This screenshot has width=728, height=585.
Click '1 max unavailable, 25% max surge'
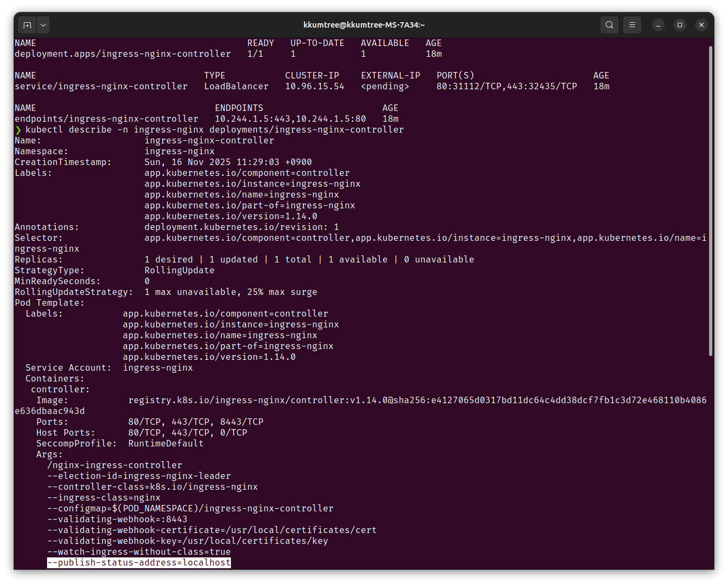231,292
